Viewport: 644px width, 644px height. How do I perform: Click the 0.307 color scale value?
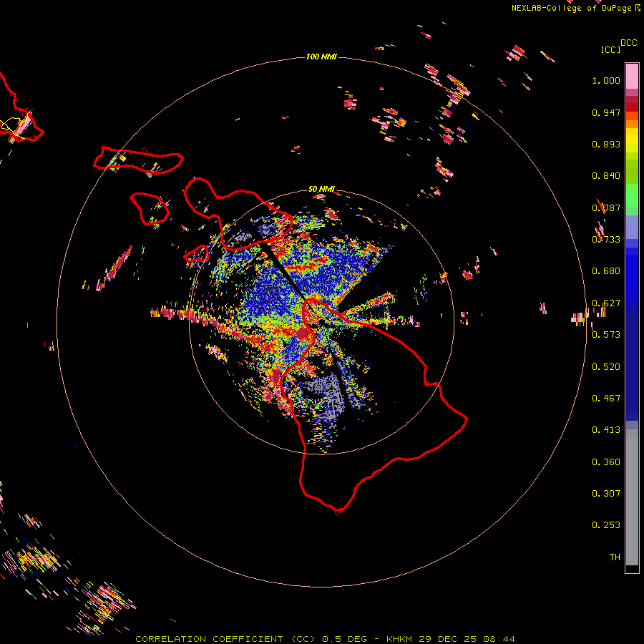pyautogui.click(x=606, y=494)
